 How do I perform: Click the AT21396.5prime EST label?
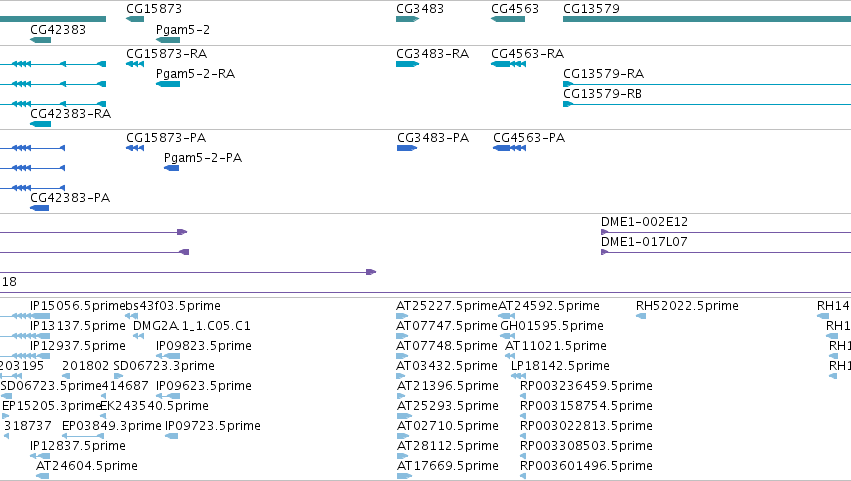point(448,386)
